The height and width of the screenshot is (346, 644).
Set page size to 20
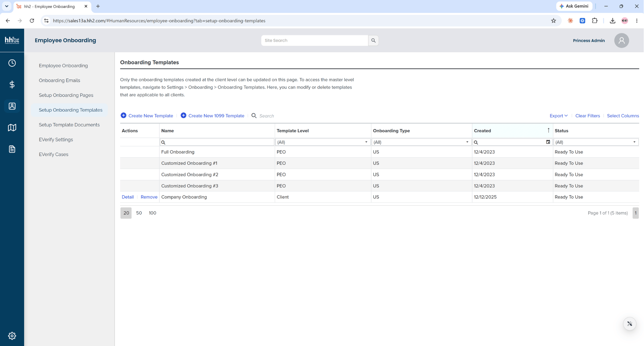point(126,213)
